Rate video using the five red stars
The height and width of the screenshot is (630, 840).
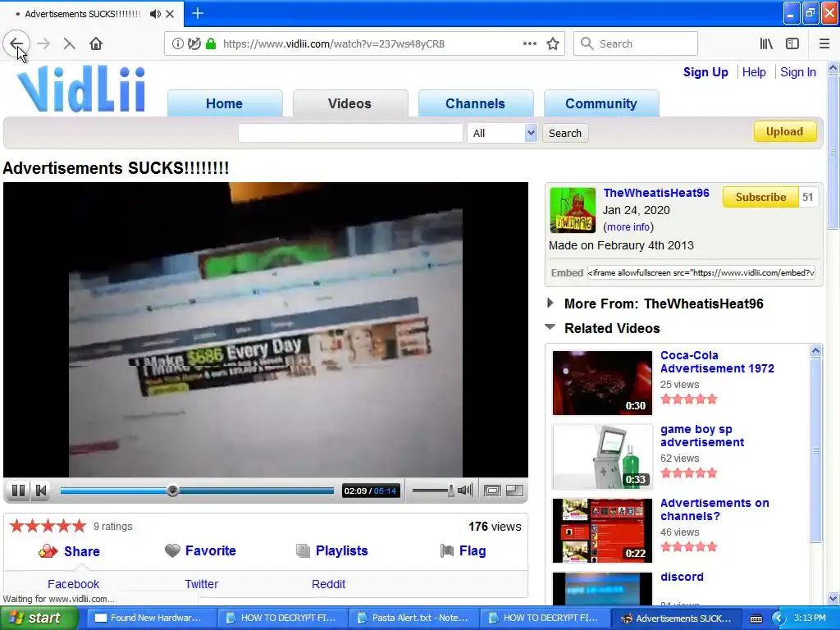(47, 526)
